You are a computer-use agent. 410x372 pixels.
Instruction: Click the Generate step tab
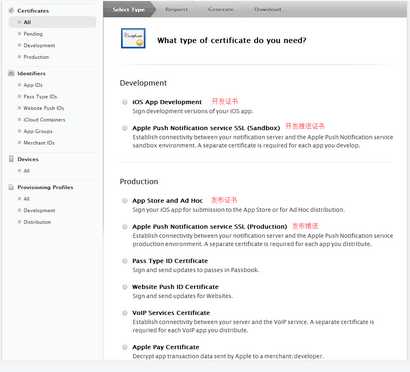(221, 10)
